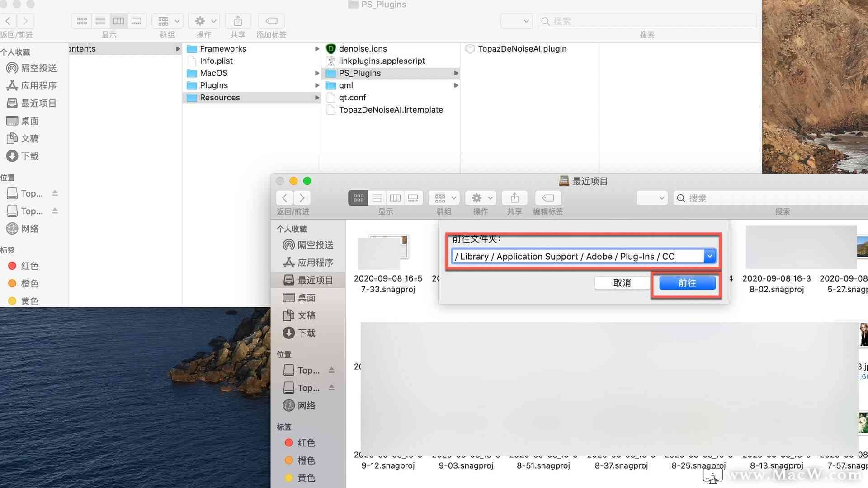Switch PS_Plugins window to gallery view
868x488 pixels.
point(137,21)
